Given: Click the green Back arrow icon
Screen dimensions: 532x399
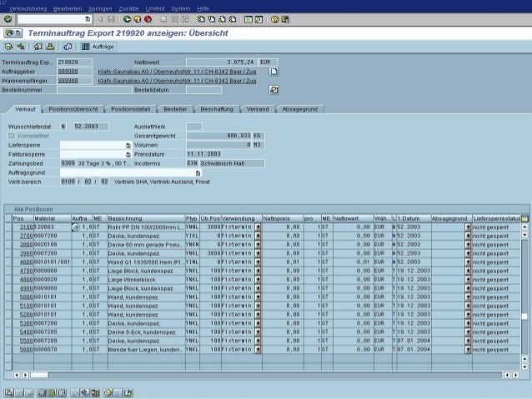Looking at the screenshot, I should tap(125, 17).
